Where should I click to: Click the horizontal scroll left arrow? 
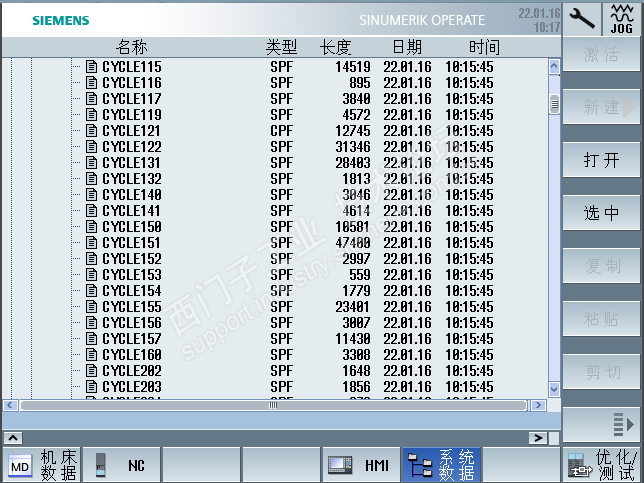10,406
